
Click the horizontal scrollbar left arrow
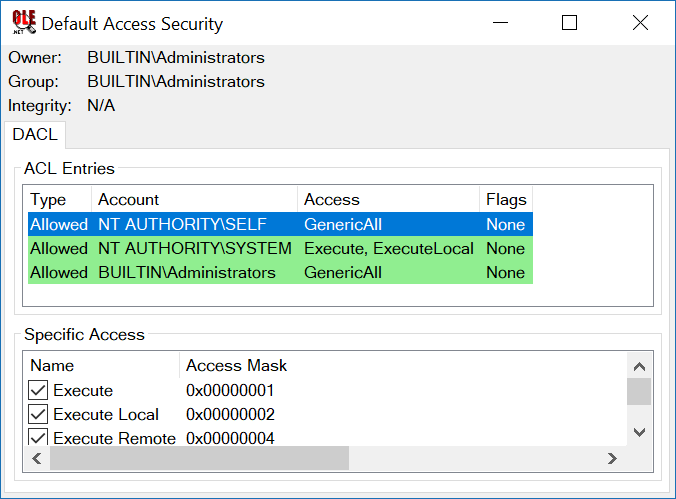pyautogui.click(x=37, y=458)
